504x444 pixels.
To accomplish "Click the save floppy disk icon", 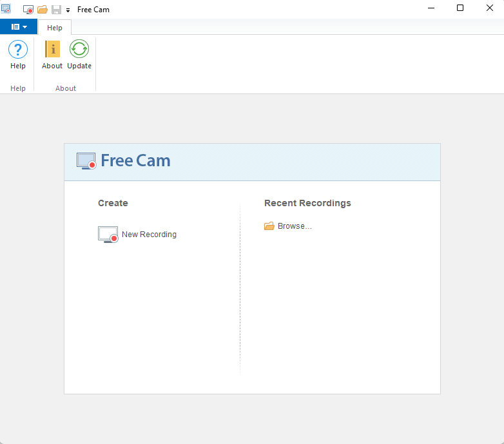I will pyautogui.click(x=56, y=10).
